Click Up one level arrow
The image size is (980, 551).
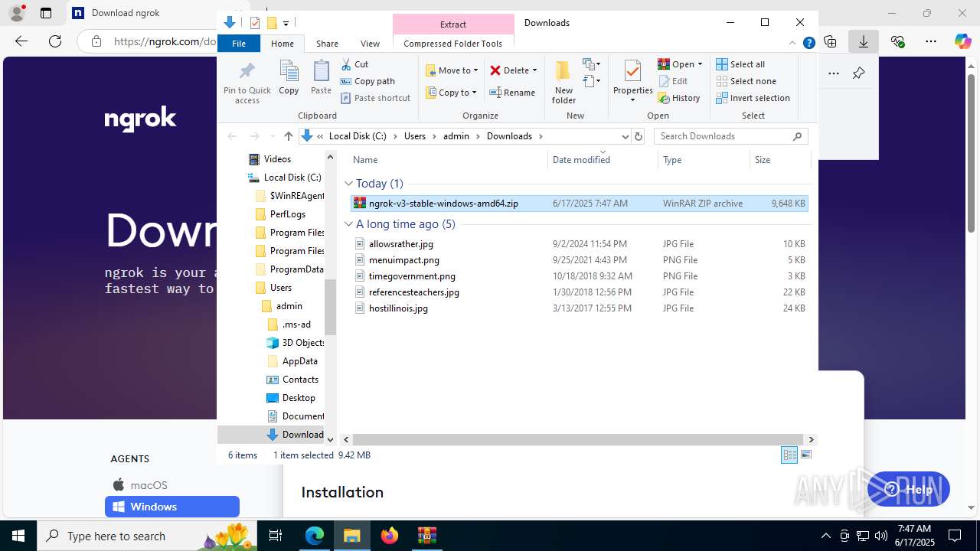click(x=288, y=136)
